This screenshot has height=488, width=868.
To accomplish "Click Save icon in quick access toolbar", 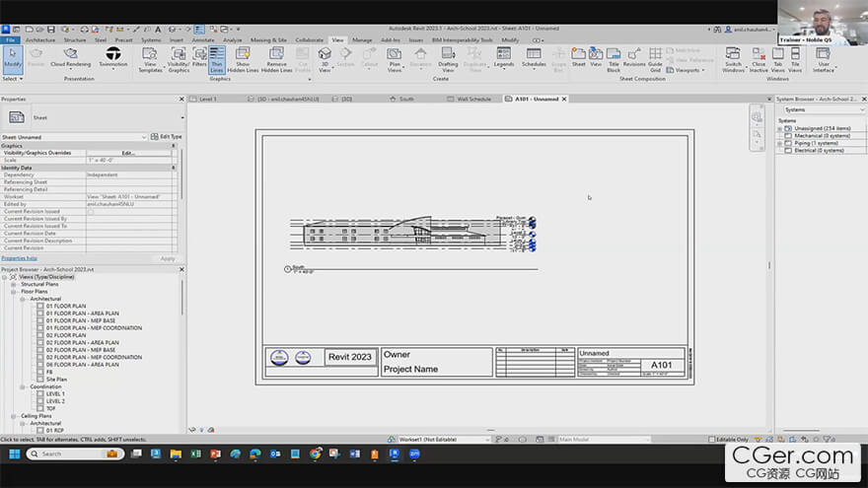I will [x=51, y=29].
